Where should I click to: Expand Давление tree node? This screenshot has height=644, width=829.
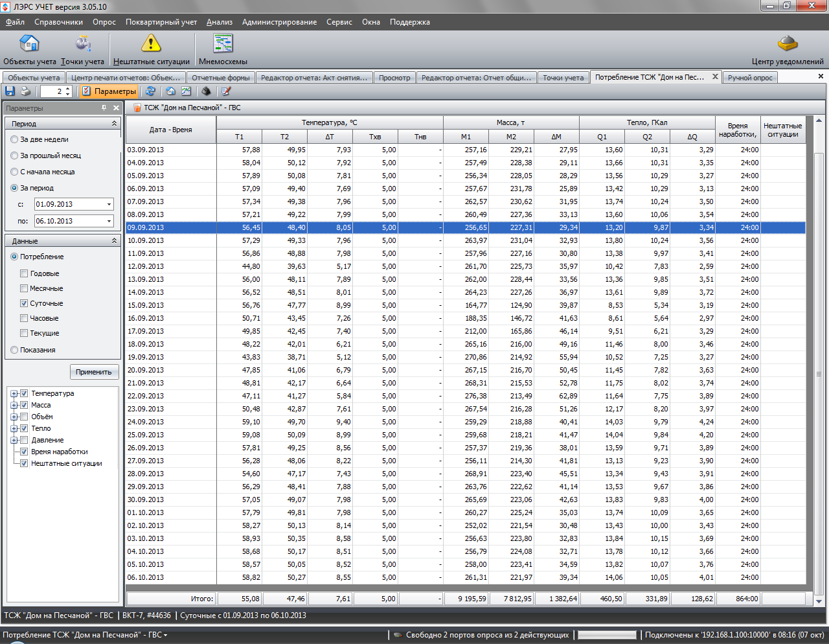pyautogui.click(x=14, y=440)
